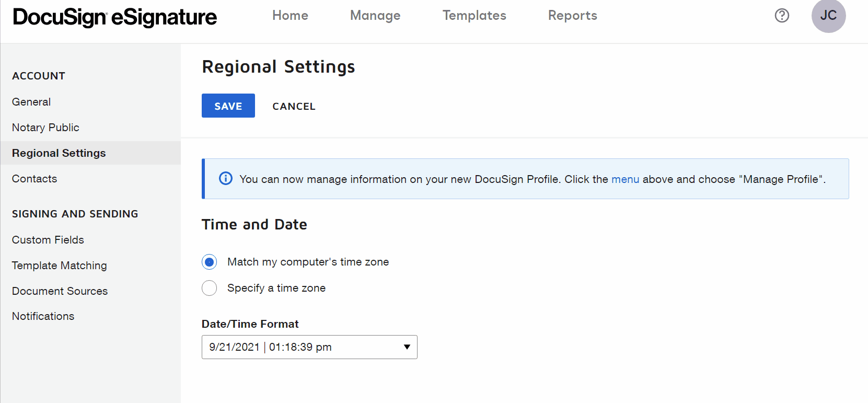This screenshot has width=868, height=403.
Task: Click the Time and Date heading
Action: pyautogui.click(x=254, y=225)
